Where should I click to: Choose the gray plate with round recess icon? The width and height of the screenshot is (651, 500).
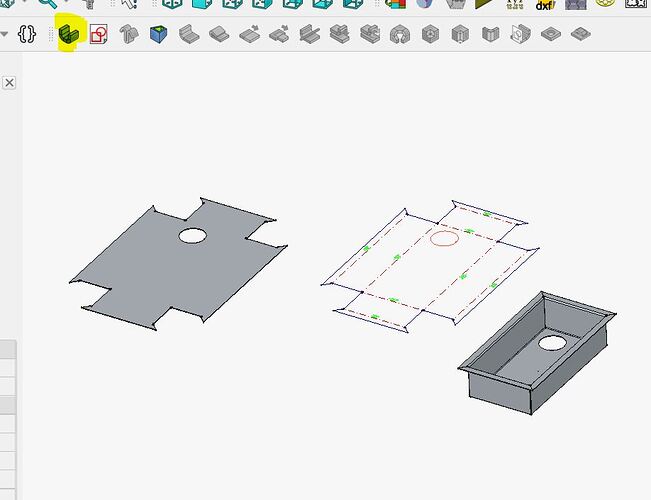tap(551, 34)
